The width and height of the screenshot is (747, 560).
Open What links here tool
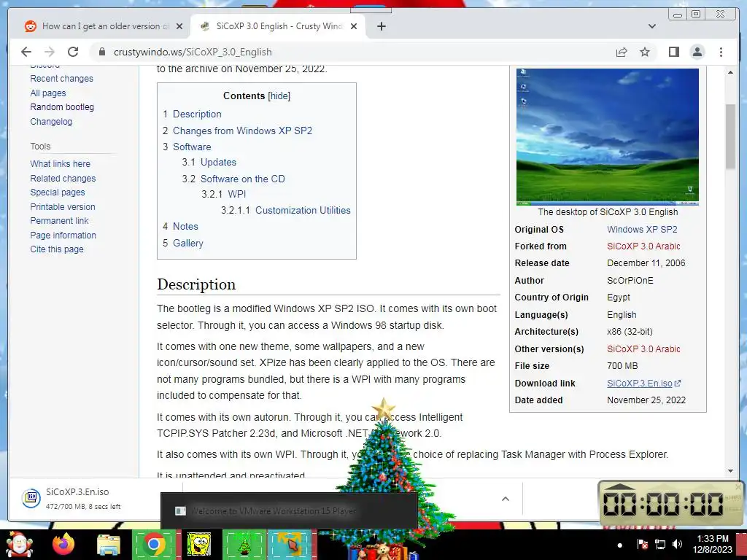coord(60,164)
